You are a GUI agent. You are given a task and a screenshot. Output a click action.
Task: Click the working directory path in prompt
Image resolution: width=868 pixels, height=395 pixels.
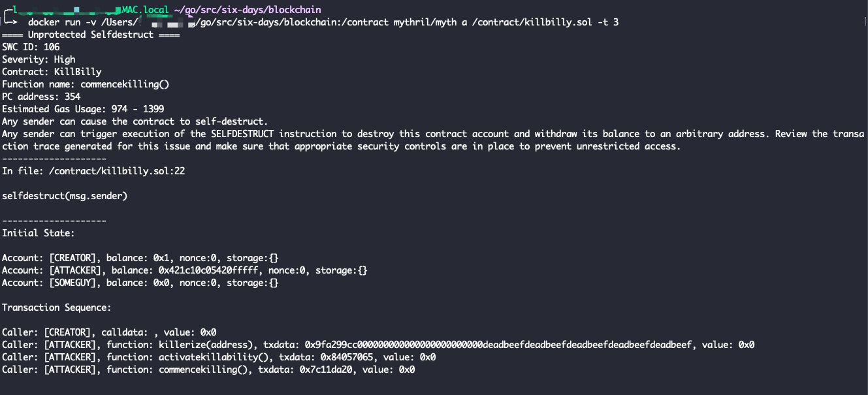[247, 10]
